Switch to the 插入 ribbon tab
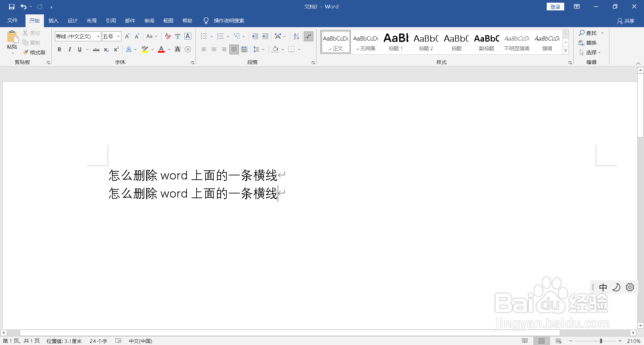This screenshot has height=345, width=644. click(53, 20)
